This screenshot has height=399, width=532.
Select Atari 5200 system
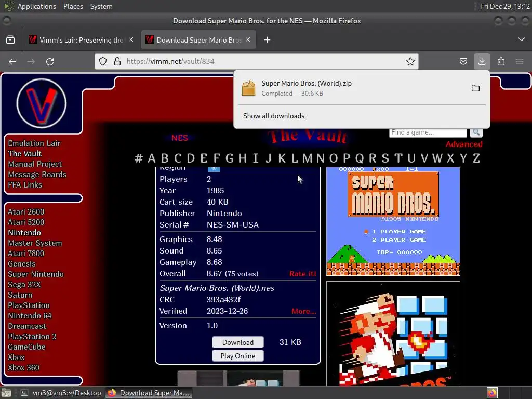[26, 222]
